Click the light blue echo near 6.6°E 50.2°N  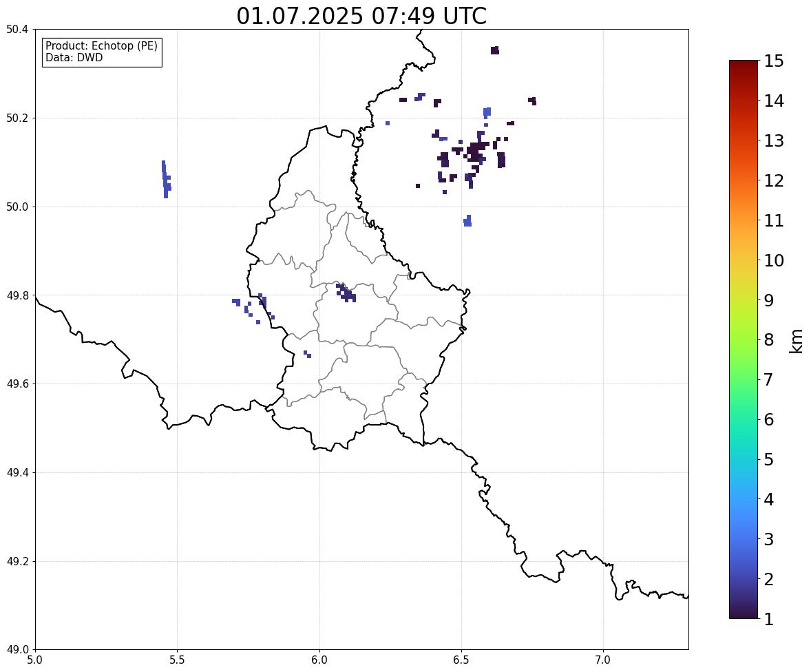[487, 113]
